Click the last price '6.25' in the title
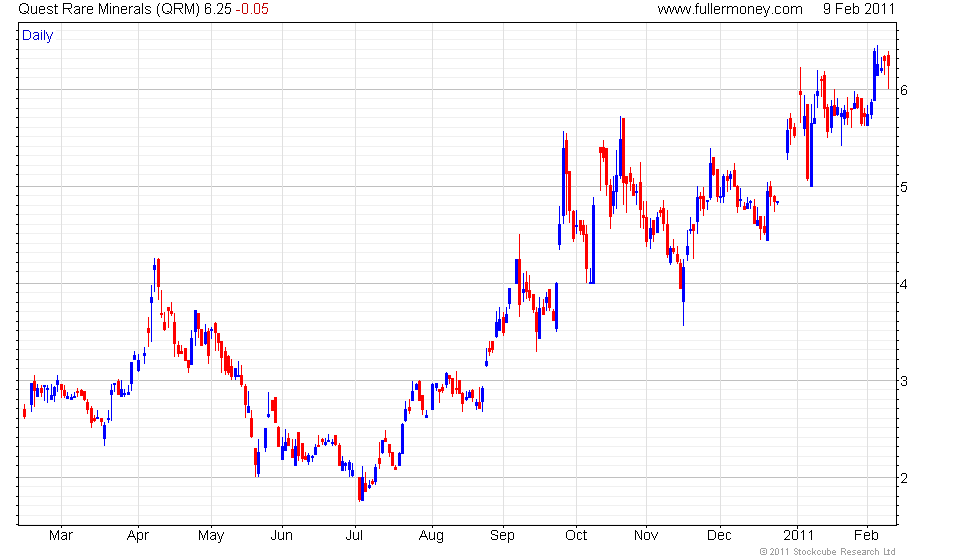 tap(218, 9)
